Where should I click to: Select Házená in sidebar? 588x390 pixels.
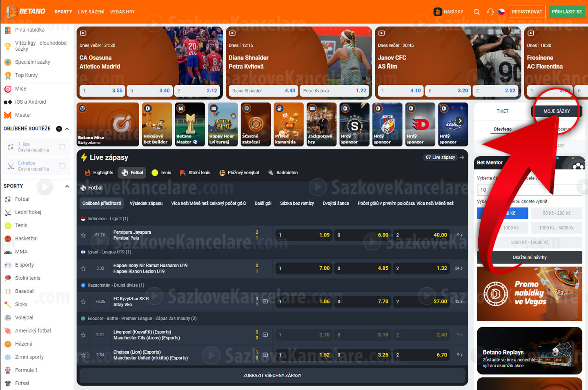pos(24,344)
